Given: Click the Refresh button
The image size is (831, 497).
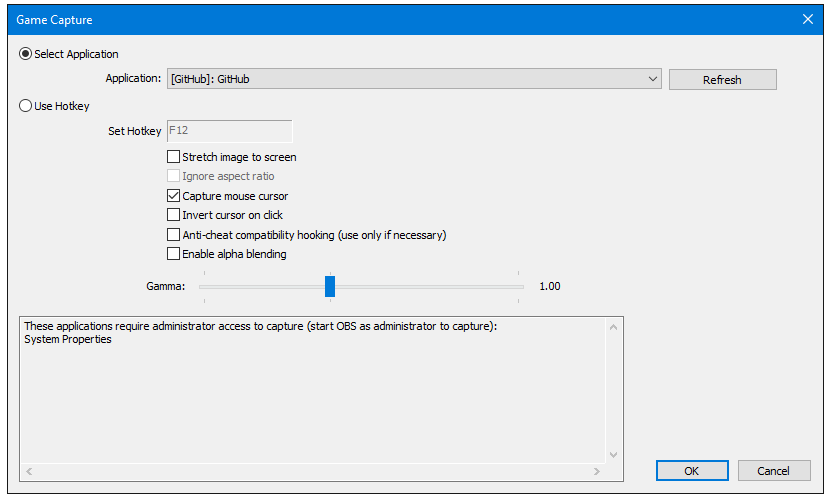Looking at the screenshot, I should (722, 79).
